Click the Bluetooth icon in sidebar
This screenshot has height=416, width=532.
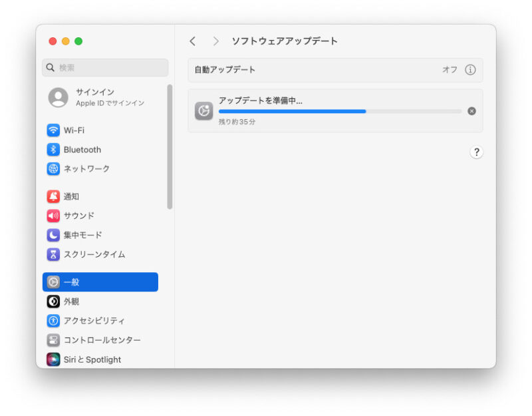click(x=53, y=149)
